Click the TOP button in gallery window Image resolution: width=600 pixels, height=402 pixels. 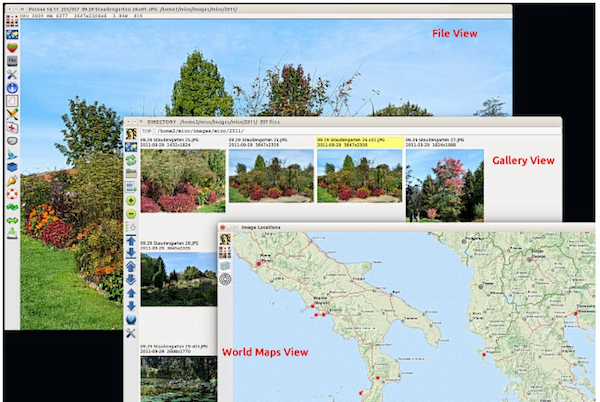pyautogui.click(x=147, y=131)
